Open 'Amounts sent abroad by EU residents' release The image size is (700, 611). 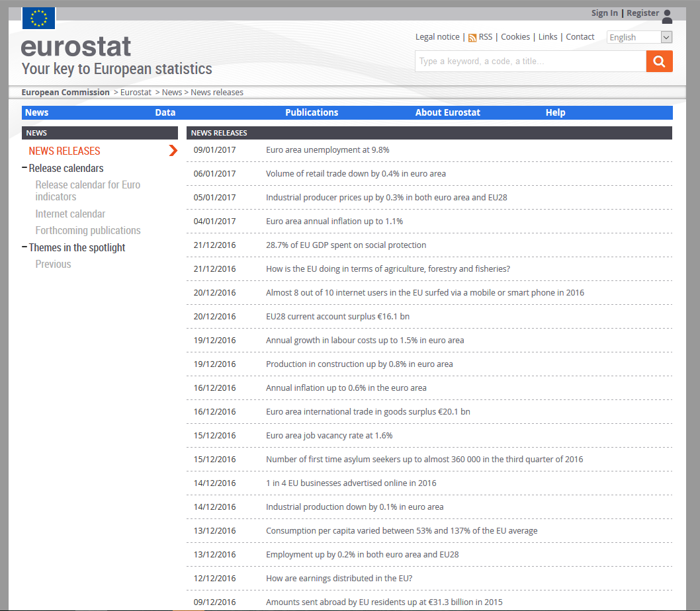[x=384, y=602]
